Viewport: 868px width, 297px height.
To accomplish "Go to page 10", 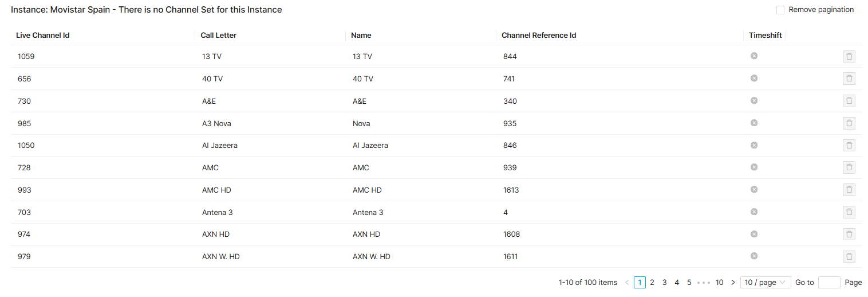I will pos(720,282).
